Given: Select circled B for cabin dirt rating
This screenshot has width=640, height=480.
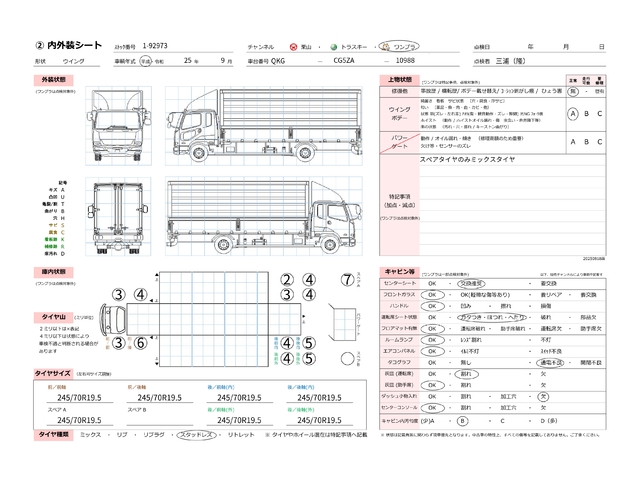Looking at the screenshot, I should click(463, 421).
